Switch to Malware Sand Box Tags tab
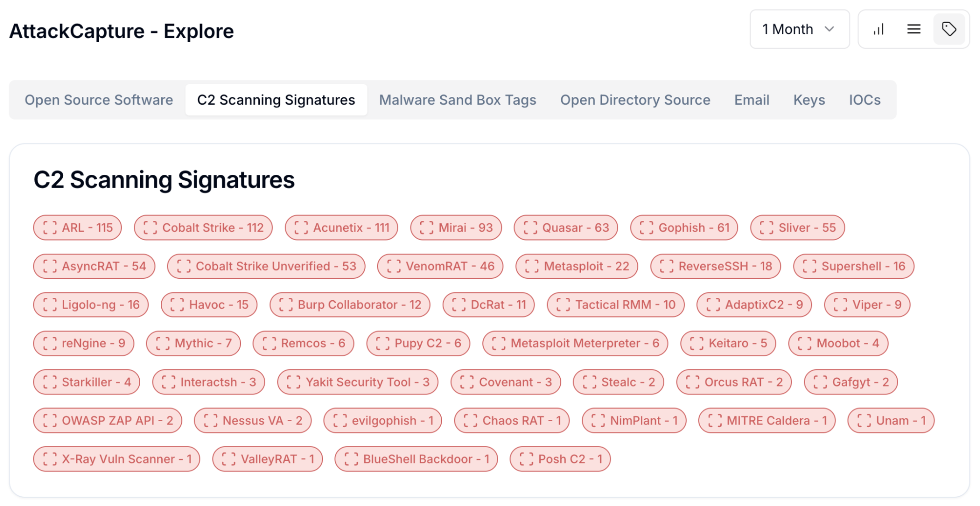Viewport: 980px width, 506px height. coord(457,100)
